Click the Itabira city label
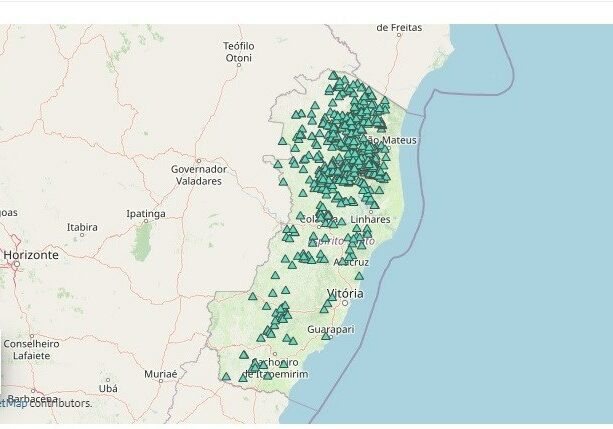Screen dimensions: 613x429 pos(82,227)
